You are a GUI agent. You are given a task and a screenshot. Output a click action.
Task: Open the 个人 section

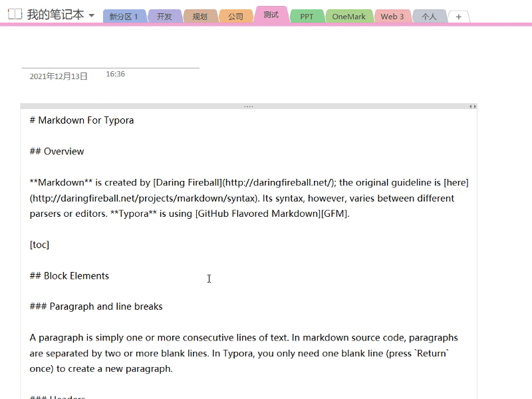(429, 16)
